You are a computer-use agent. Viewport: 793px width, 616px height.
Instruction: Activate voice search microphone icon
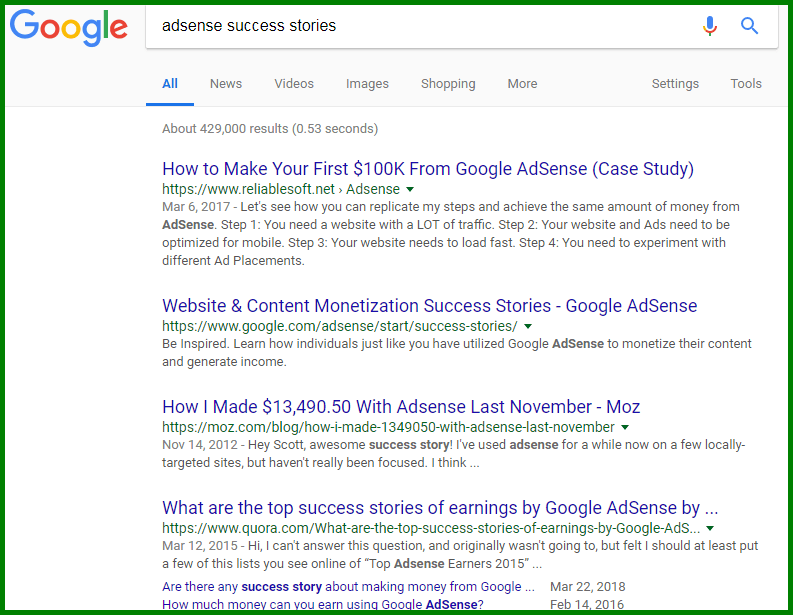coord(710,25)
